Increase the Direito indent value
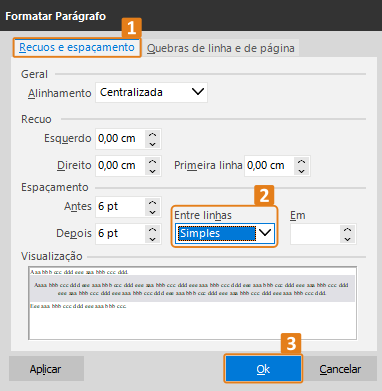 coord(153,162)
